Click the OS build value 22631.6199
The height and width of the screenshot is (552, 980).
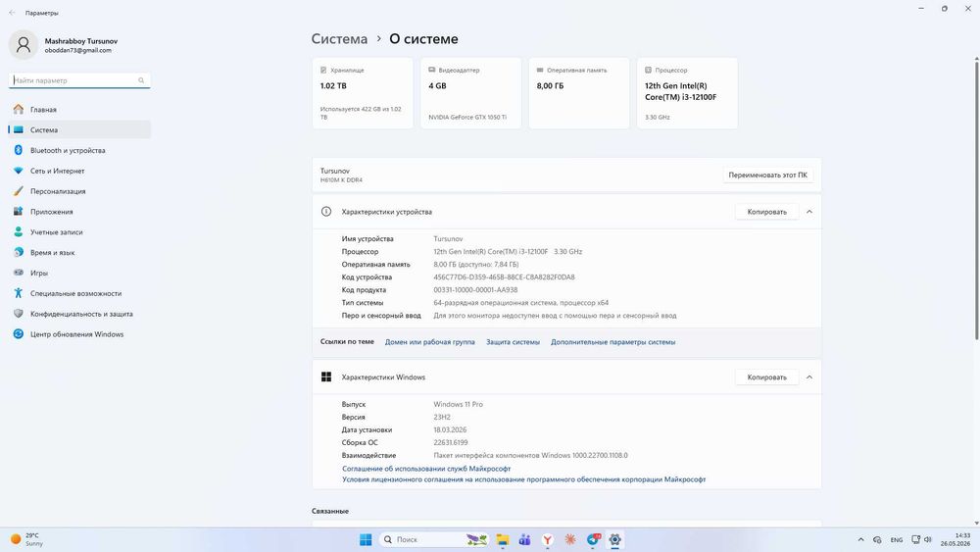[x=451, y=442]
